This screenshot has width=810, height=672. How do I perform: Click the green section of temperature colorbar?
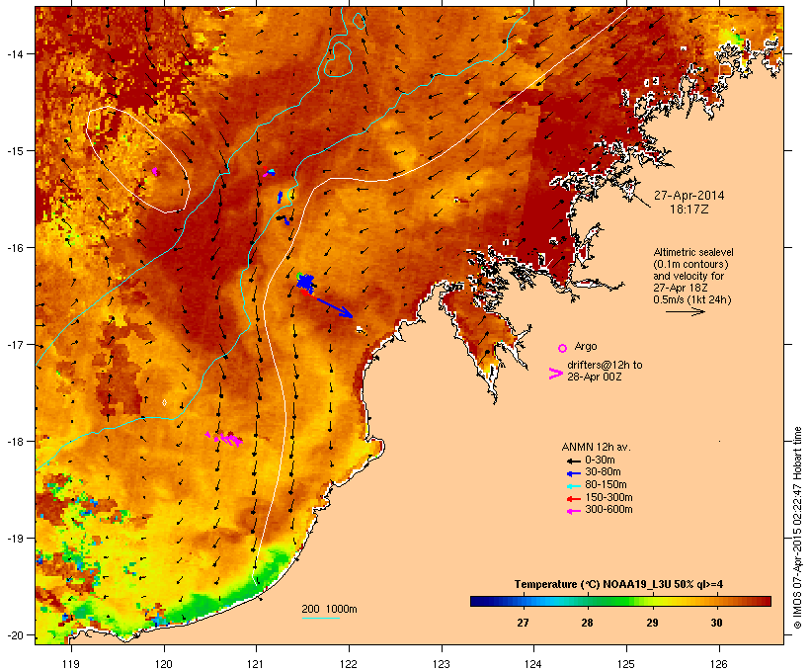(612, 601)
